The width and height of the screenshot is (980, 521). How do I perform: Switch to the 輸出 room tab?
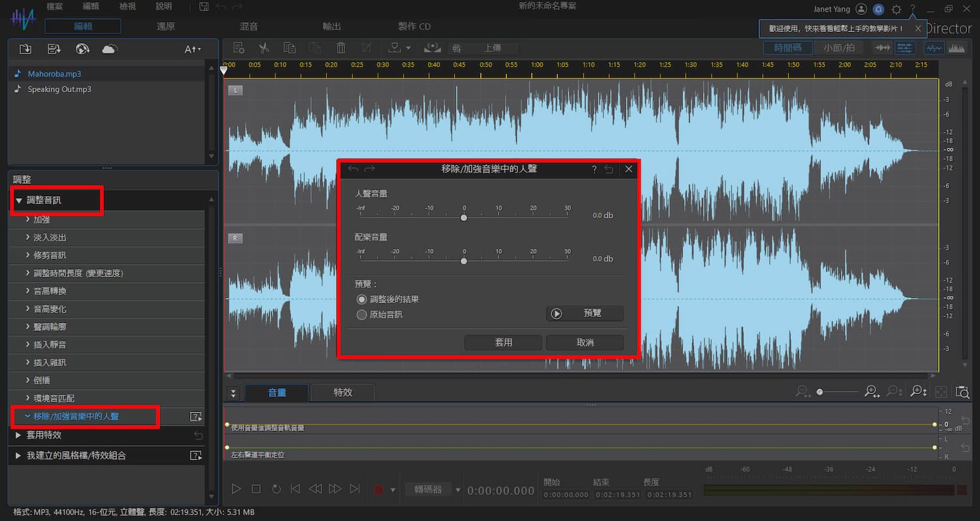click(x=332, y=26)
